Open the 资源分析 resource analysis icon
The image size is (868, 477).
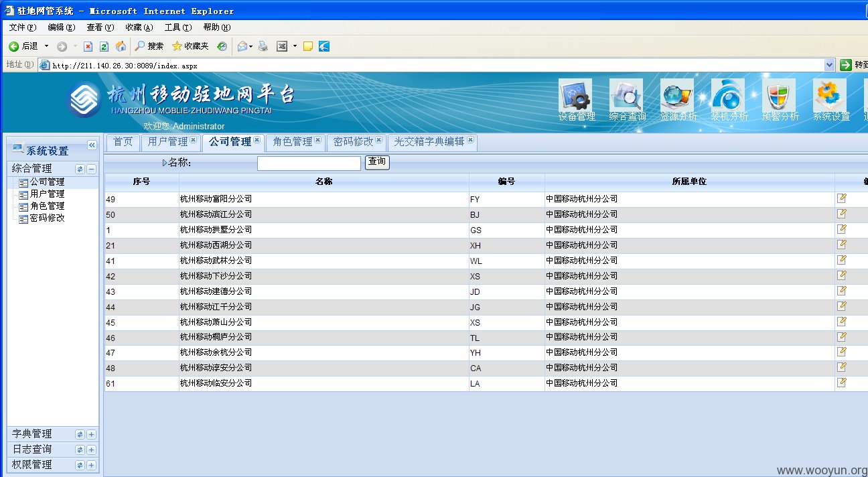point(678,100)
